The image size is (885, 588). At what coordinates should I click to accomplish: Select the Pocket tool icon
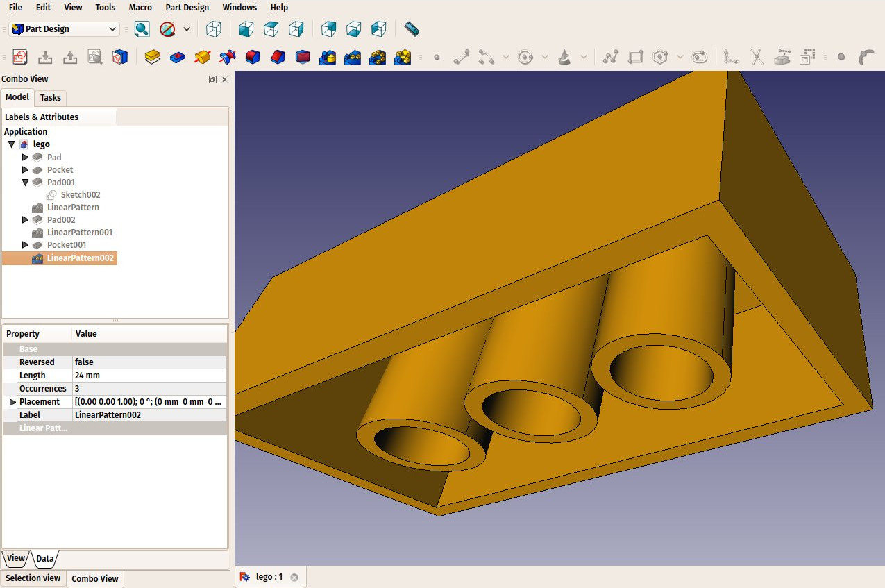pyautogui.click(x=178, y=57)
